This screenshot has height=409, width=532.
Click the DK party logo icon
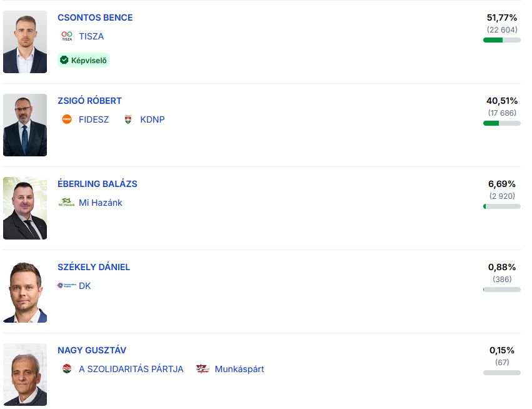click(66, 286)
